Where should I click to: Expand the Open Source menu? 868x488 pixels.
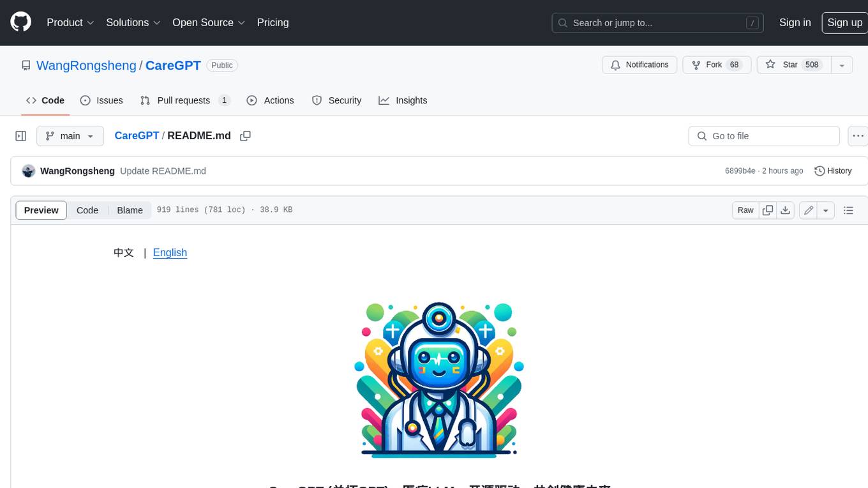pyautogui.click(x=209, y=22)
